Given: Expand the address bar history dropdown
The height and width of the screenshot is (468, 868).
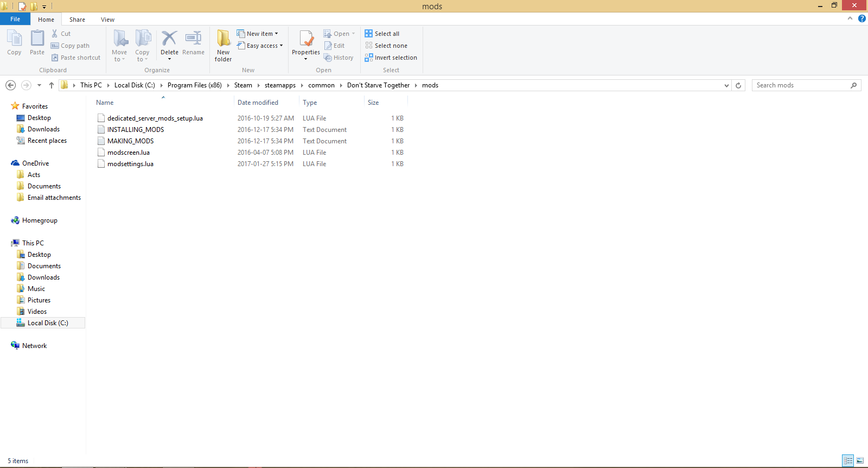Looking at the screenshot, I should [x=726, y=85].
